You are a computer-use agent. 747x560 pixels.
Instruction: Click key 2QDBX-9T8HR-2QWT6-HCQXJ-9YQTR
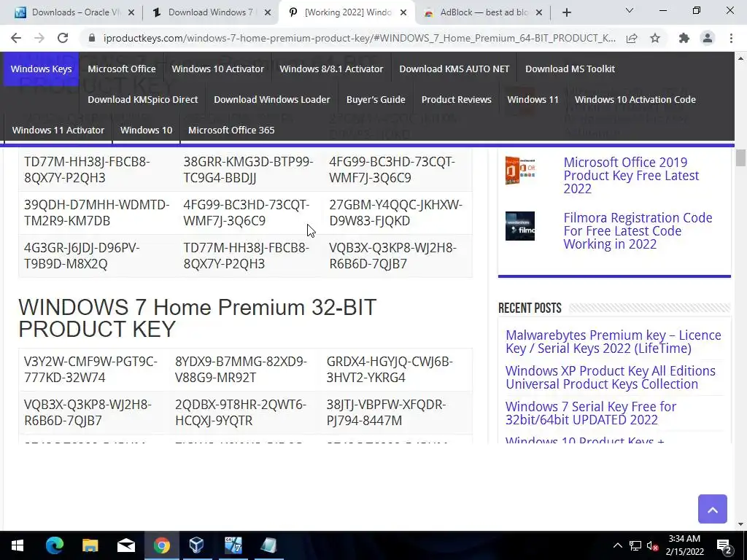pos(241,413)
